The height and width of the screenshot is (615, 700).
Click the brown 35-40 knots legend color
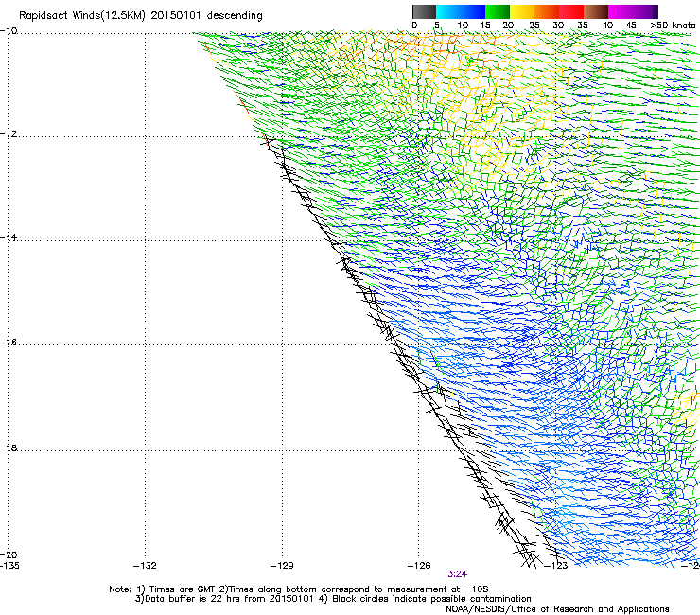click(596, 11)
